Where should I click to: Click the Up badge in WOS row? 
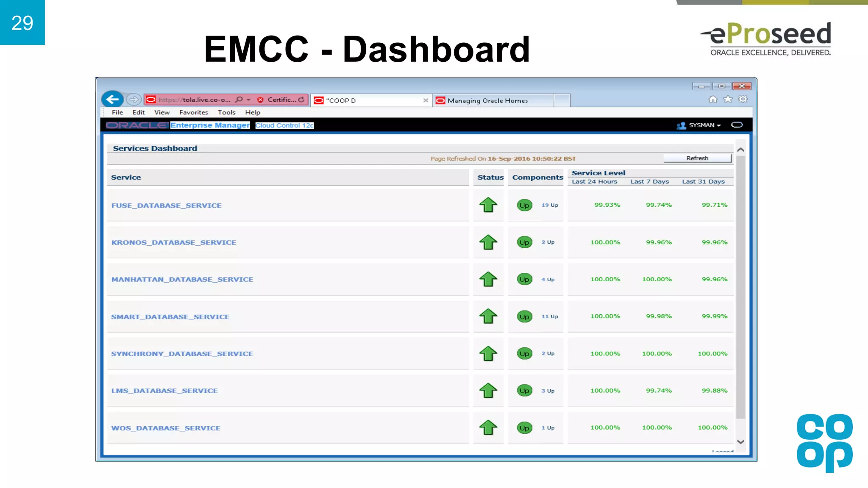[525, 428]
